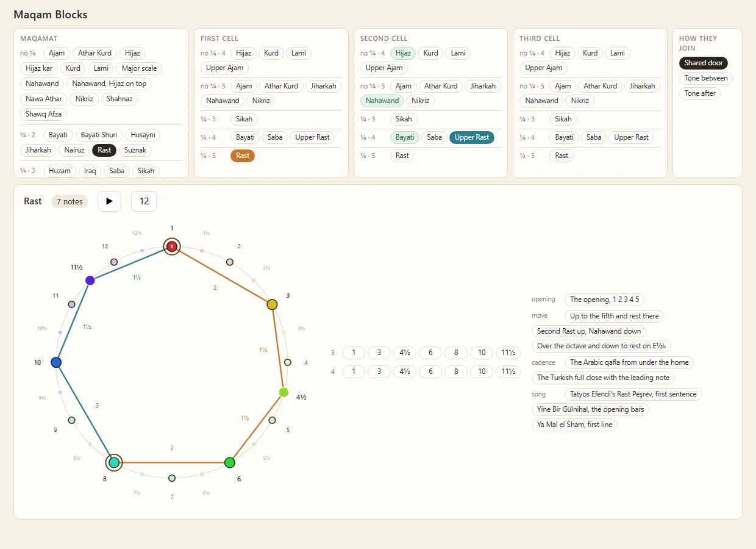Click the yellow note 3 on the circle

click(x=272, y=304)
